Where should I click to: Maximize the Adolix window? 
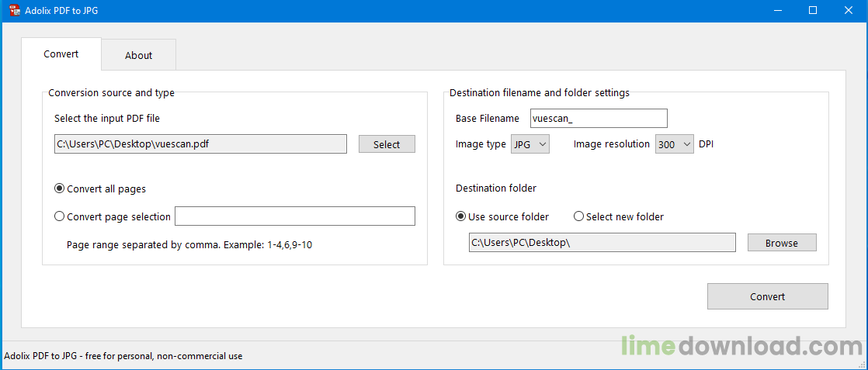tap(813, 11)
